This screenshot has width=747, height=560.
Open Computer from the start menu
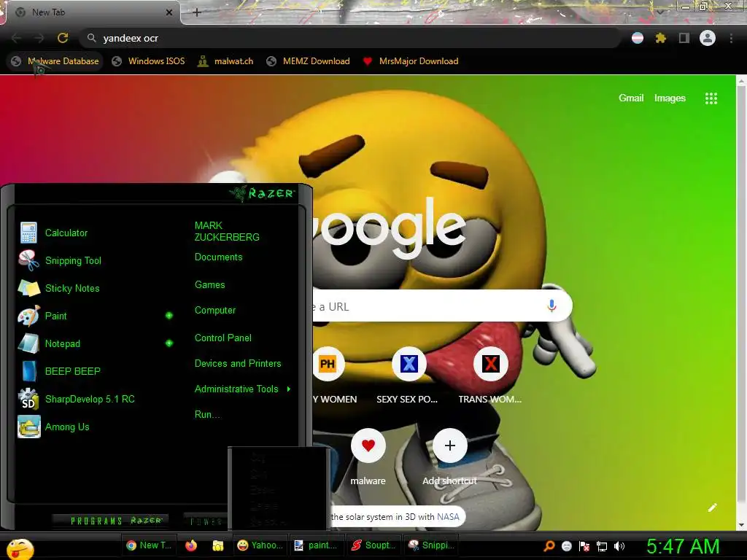point(215,310)
